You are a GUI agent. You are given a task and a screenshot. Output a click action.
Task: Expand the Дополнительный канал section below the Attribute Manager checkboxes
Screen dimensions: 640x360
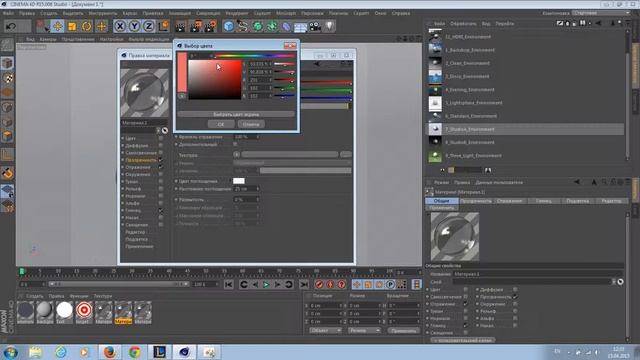(463, 340)
